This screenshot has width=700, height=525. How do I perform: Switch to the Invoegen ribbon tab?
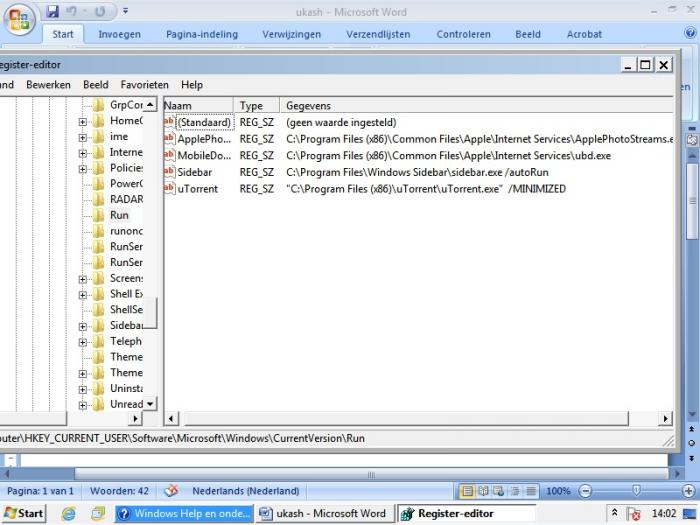pyautogui.click(x=119, y=34)
